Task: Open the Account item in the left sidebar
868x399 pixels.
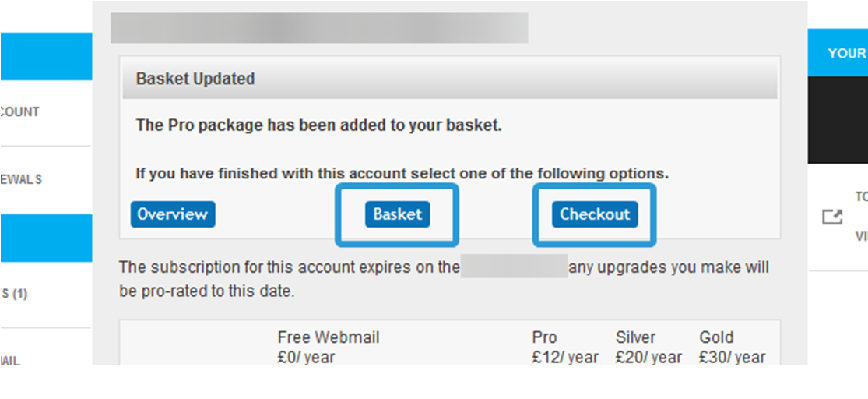Action: 23,112
